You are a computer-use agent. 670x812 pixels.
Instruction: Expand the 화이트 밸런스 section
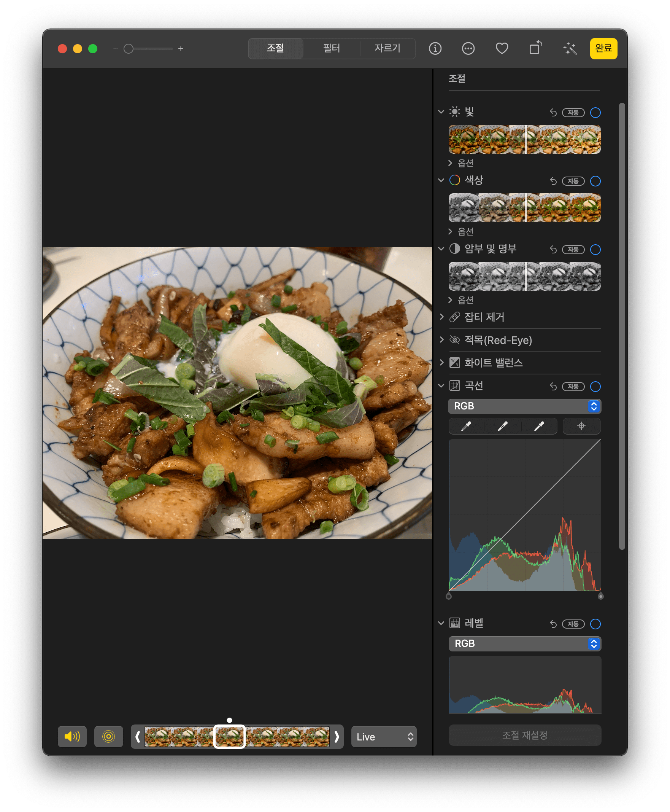[x=441, y=363]
